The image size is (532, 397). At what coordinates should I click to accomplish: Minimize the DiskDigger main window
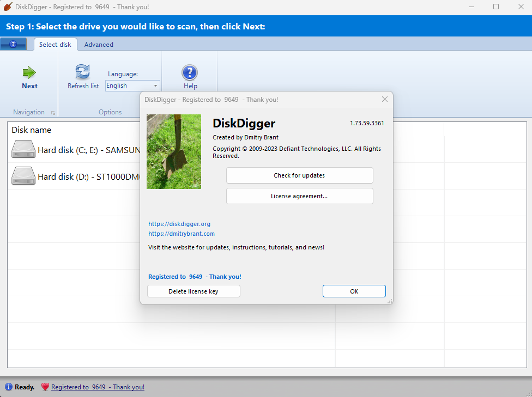(471, 7)
